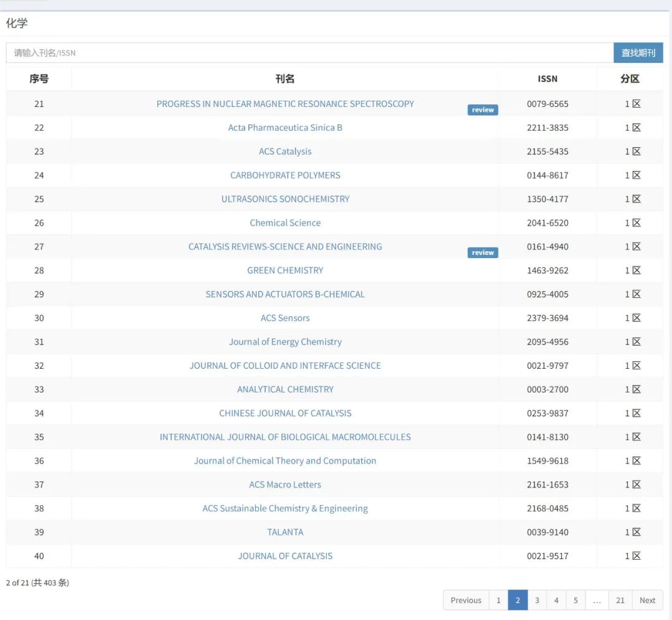Click the pagination ellipsis button
672x620 pixels.
pyautogui.click(x=597, y=600)
